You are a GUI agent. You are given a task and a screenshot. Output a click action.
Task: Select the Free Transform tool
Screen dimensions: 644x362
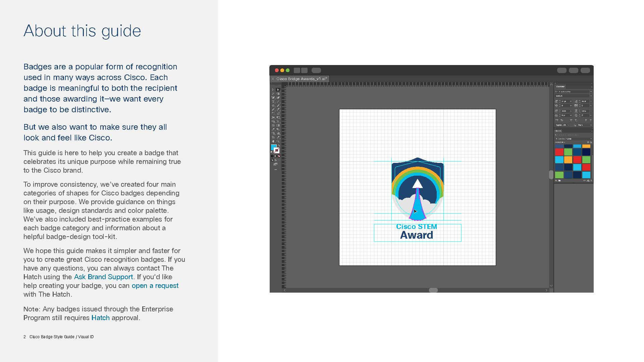pyautogui.click(x=278, y=118)
